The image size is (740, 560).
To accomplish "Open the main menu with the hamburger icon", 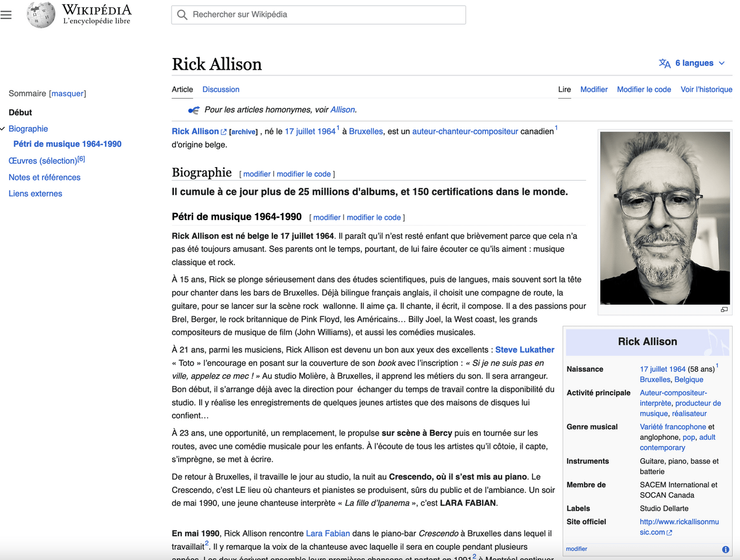I will tap(6, 15).
